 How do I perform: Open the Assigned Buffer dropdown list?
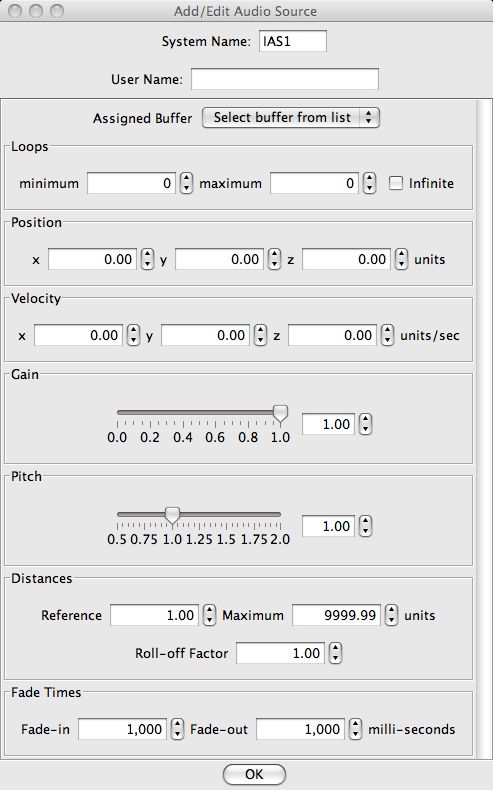coord(291,118)
